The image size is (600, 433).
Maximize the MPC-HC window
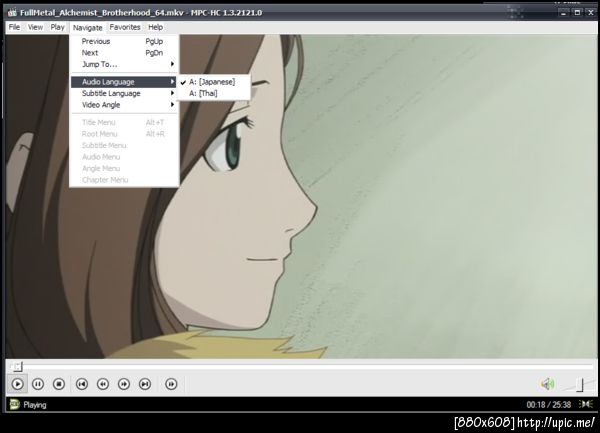point(577,13)
